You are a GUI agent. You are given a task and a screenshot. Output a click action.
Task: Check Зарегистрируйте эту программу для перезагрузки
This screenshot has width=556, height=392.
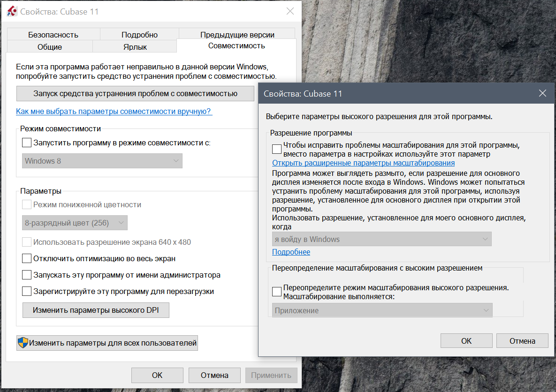[27, 291]
